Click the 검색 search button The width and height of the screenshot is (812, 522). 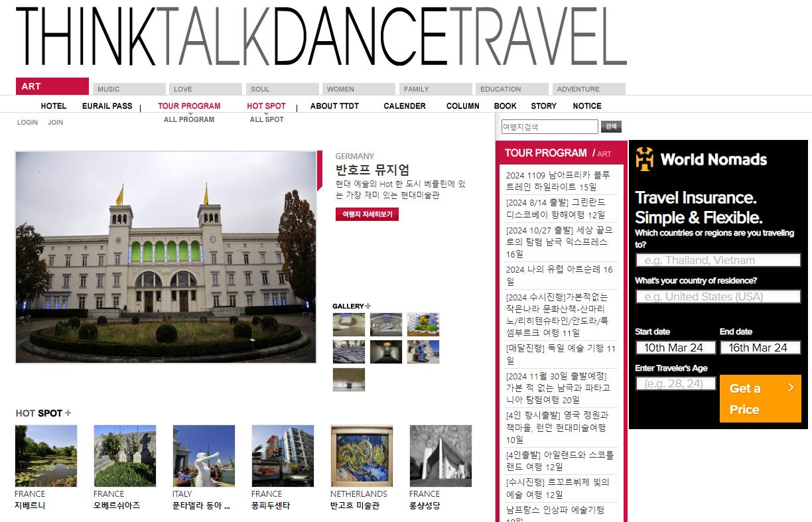pos(610,127)
